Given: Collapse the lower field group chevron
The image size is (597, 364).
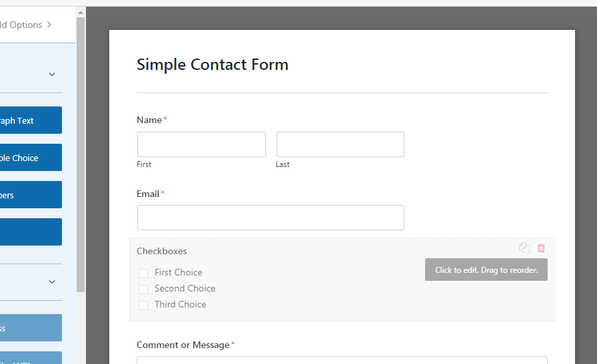Looking at the screenshot, I should tap(52, 282).
